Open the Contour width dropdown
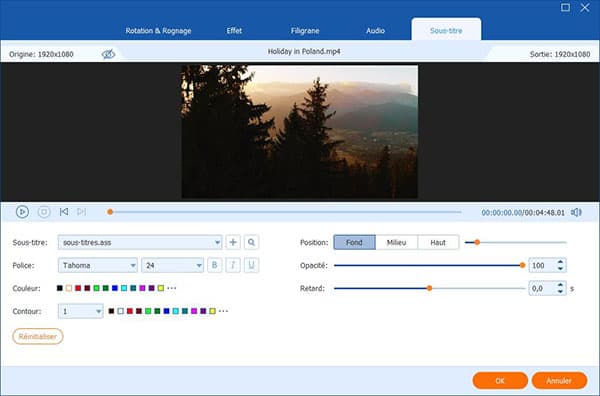This screenshot has width=600, height=396. pos(80,311)
